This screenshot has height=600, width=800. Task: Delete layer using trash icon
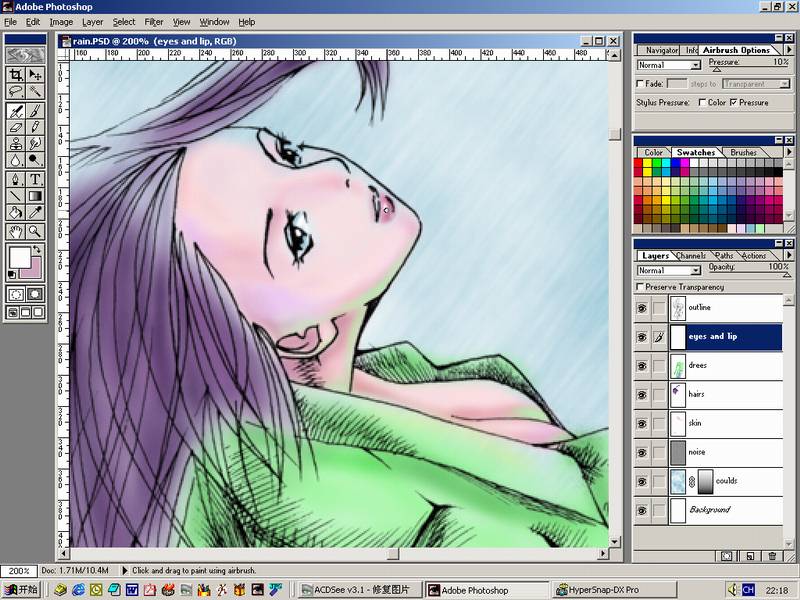pyautogui.click(x=772, y=556)
